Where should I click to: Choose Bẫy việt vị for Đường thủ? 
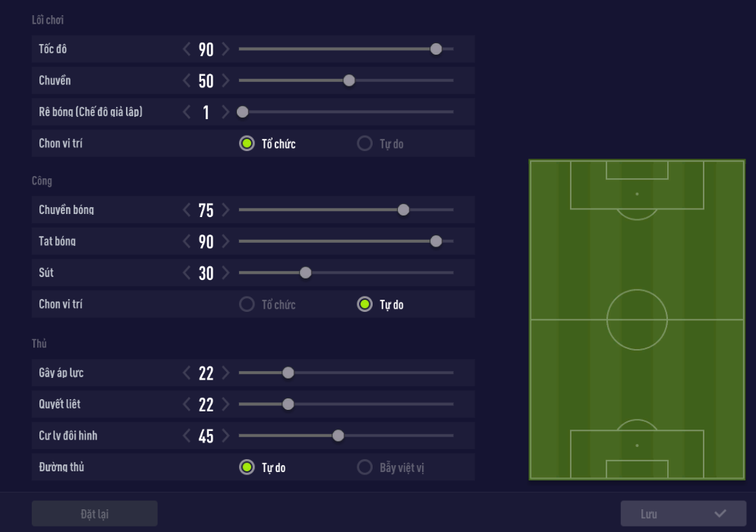click(364, 467)
